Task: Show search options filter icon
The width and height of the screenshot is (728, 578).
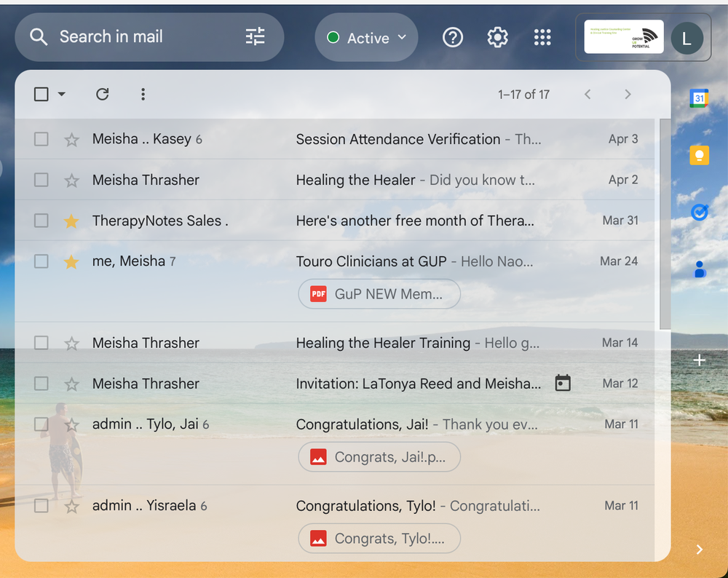Action: point(256,37)
